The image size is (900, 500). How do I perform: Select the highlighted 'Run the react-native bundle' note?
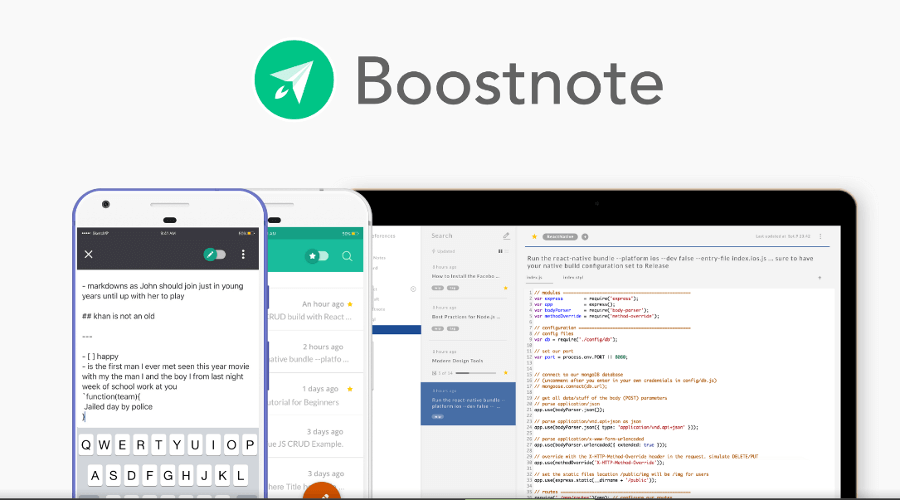468,404
